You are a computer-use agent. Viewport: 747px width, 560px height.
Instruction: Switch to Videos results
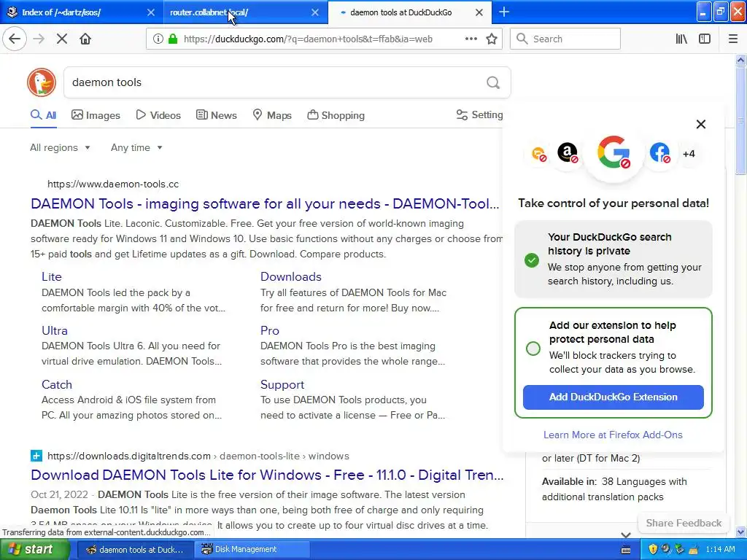158,115
